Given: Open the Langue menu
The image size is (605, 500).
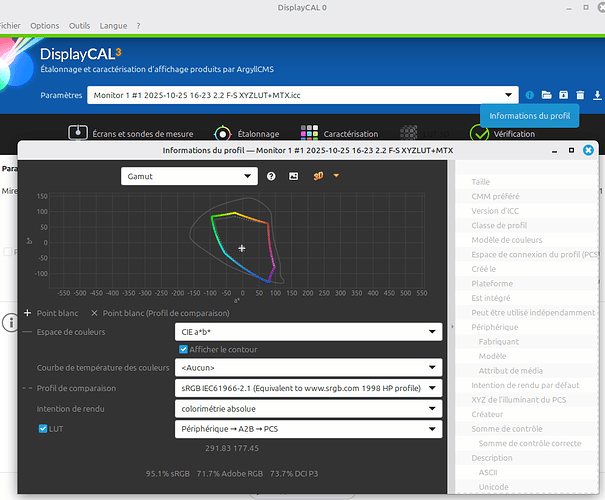Looking at the screenshot, I should pos(114,25).
